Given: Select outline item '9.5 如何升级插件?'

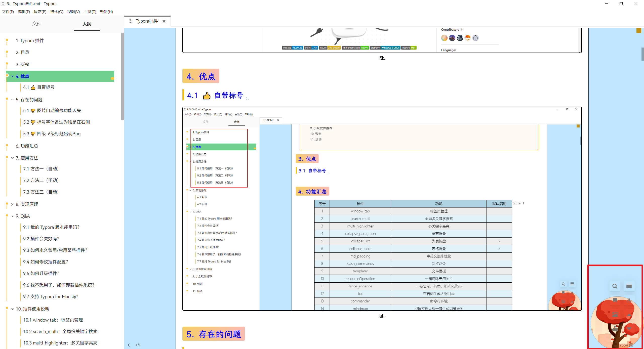Looking at the screenshot, I should point(41,273).
